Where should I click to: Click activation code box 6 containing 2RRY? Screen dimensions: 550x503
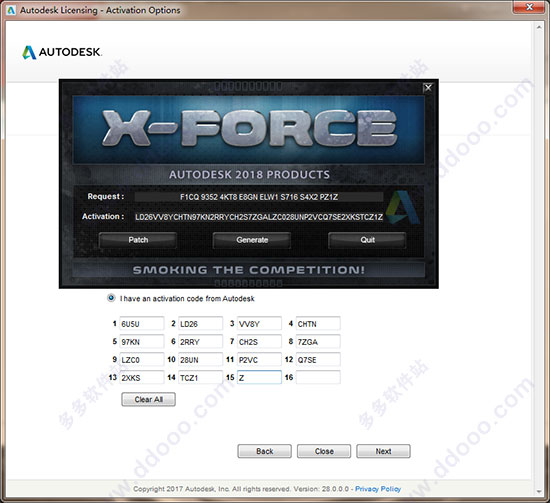[200, 341]
